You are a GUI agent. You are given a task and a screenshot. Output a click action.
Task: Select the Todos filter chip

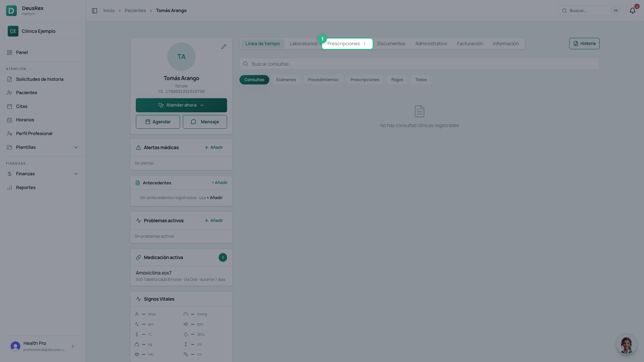tap(421, 80)
